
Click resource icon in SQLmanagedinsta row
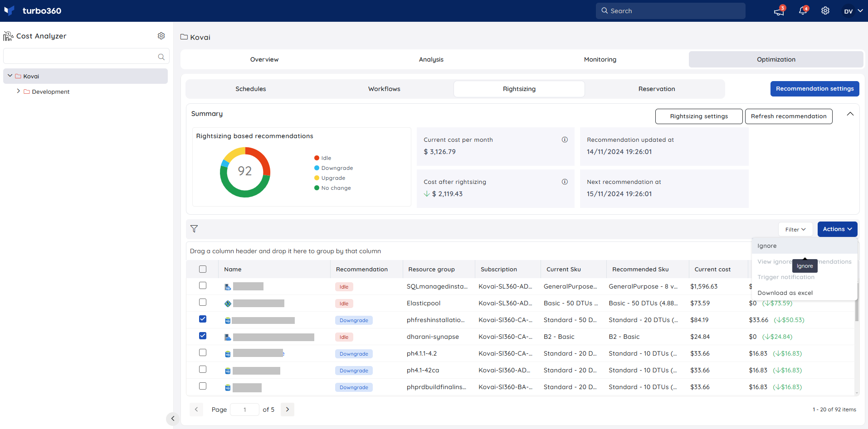coord(228,287)
